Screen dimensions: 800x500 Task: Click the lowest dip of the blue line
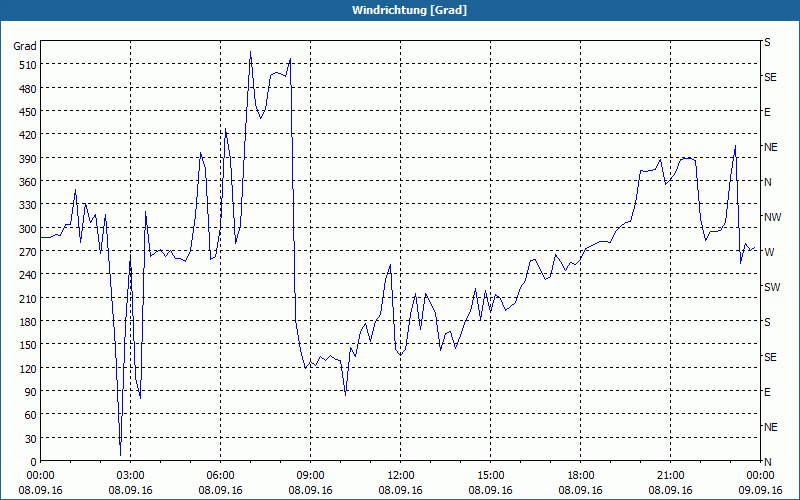click(x=120, y=455)
